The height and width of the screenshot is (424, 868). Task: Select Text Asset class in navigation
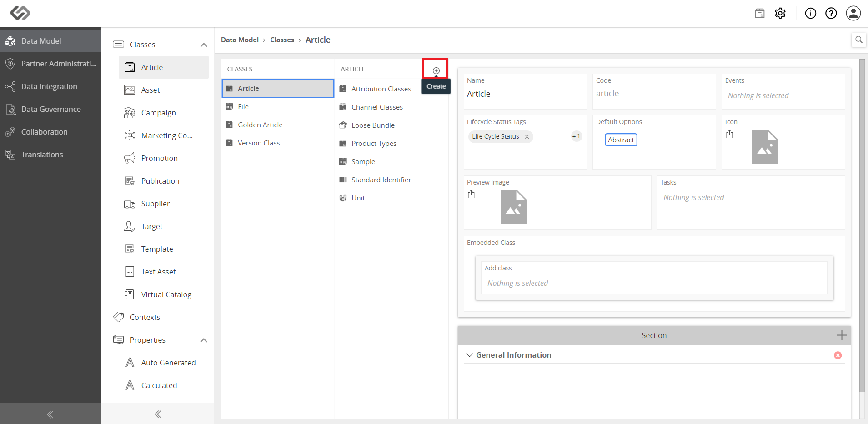point(164,272)
